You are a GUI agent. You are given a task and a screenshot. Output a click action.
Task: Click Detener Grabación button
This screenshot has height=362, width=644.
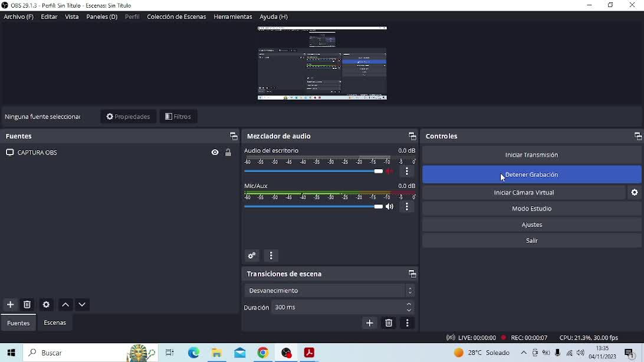pyautogui.click(x=531, y=175)
